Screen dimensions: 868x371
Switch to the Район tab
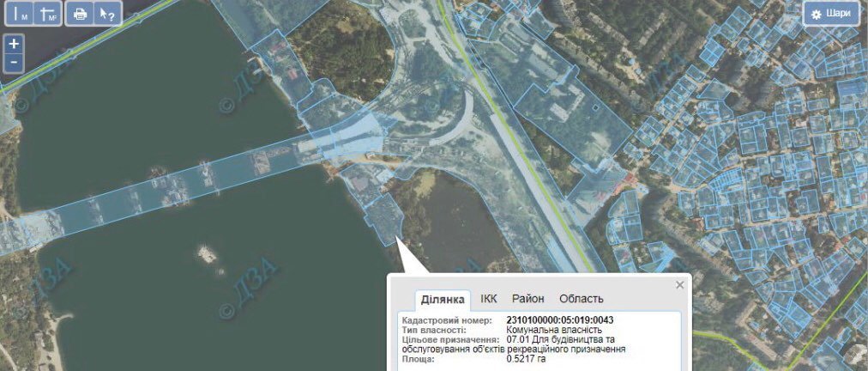point(527,299)
